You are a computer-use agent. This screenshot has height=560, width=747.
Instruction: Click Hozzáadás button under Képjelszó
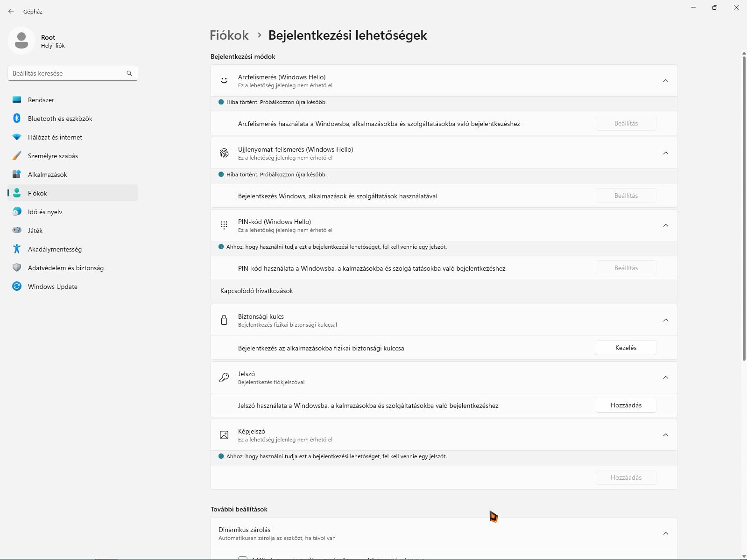[626, 477]
